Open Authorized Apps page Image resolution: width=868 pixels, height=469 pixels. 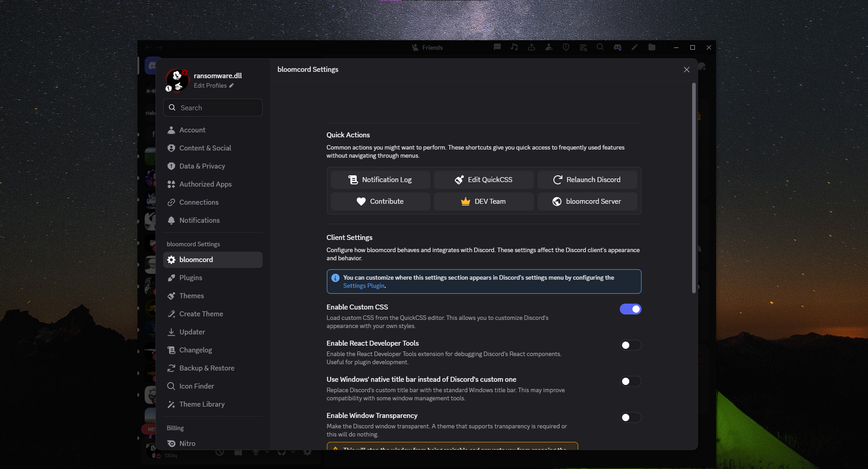point(212,184)
